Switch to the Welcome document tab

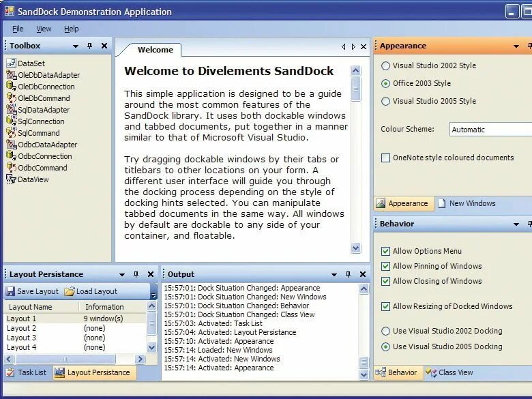pos(156,50)
